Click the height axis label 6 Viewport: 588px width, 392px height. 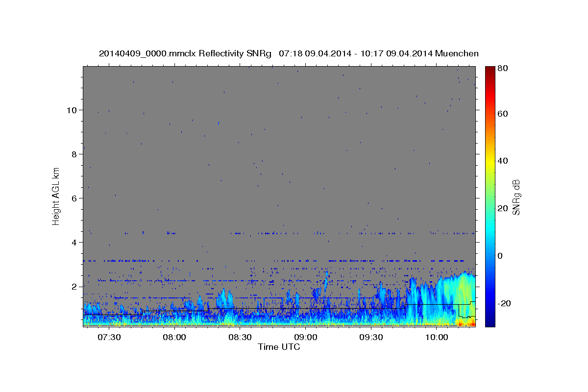point(74,198)
